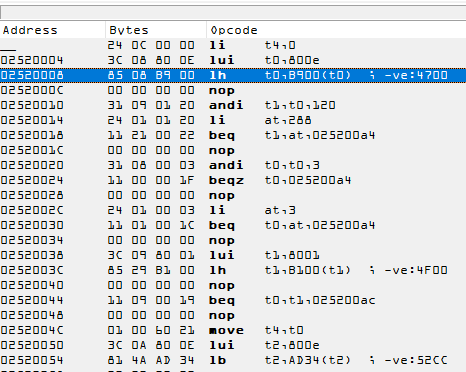This screenshot has width=466, height=372.
Task: Click bytes 01 00 60 21
Action: coord(151,330)
